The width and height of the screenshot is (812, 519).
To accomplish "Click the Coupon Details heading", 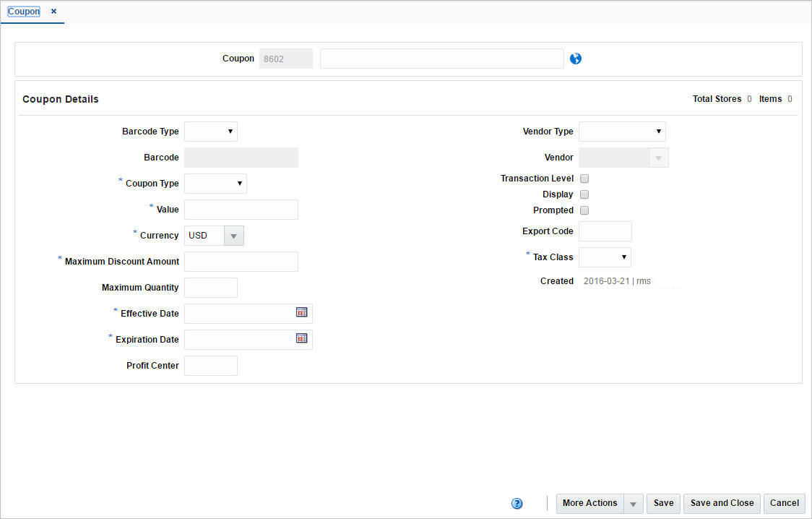I will tap(61, 99).
